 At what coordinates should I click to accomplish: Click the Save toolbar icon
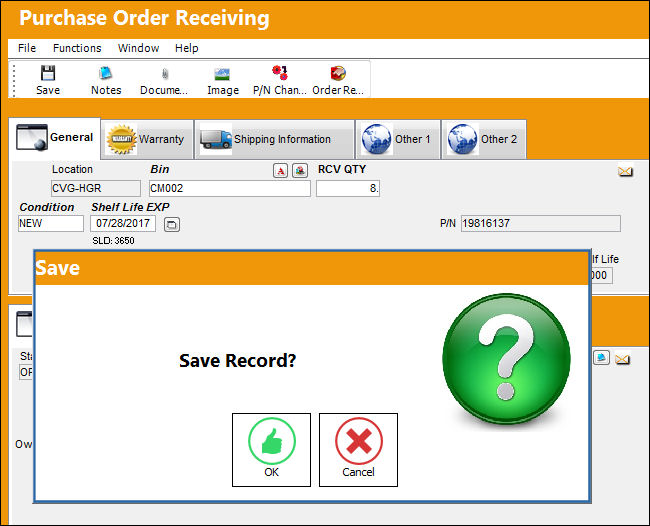48,80
